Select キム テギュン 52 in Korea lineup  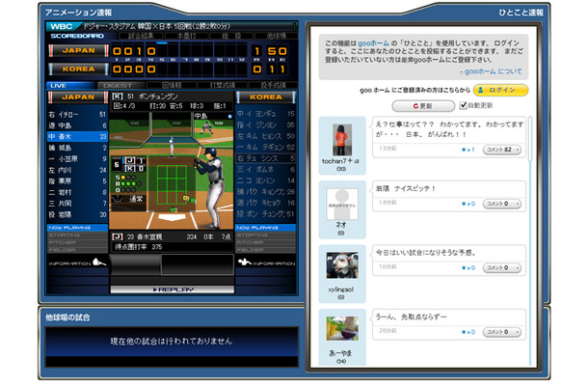click(x=265, y=148)
